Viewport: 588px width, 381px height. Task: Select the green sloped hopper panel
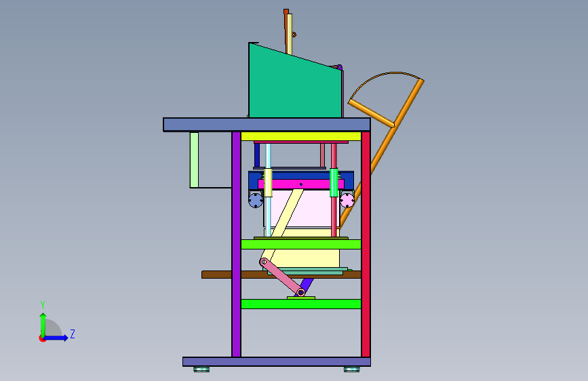point(295,86)
